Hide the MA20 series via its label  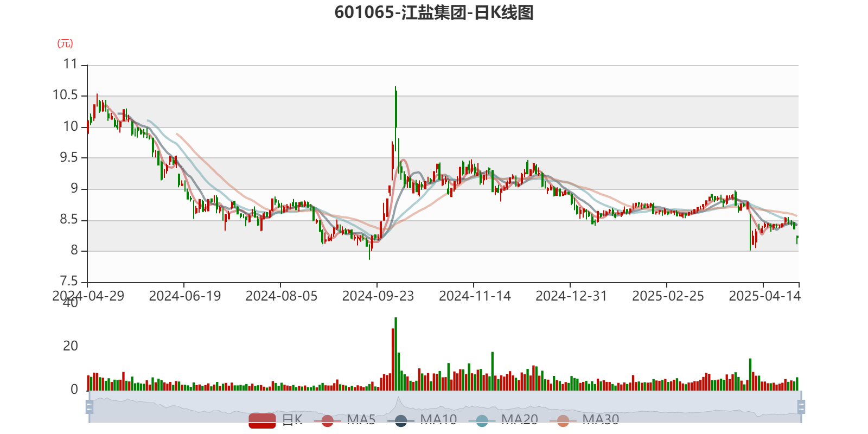(x=520, y=420)
